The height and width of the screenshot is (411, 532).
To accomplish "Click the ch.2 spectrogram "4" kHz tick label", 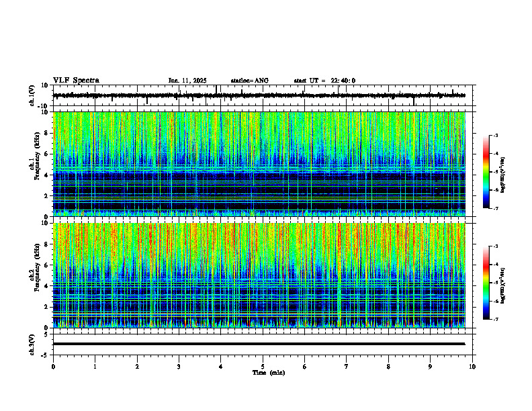I will 47,286.
